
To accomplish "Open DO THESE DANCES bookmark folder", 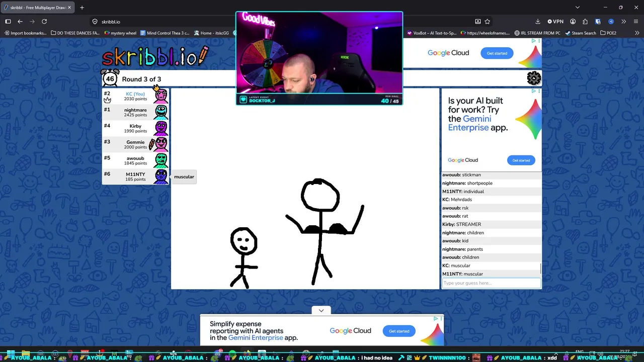I will click(75, 33).
